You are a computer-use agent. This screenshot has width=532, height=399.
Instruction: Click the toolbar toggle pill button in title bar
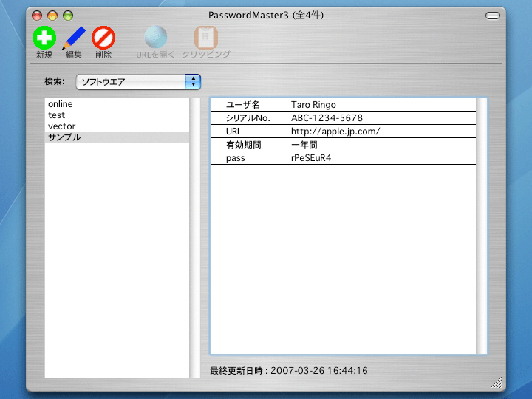(x=493, y=16)
